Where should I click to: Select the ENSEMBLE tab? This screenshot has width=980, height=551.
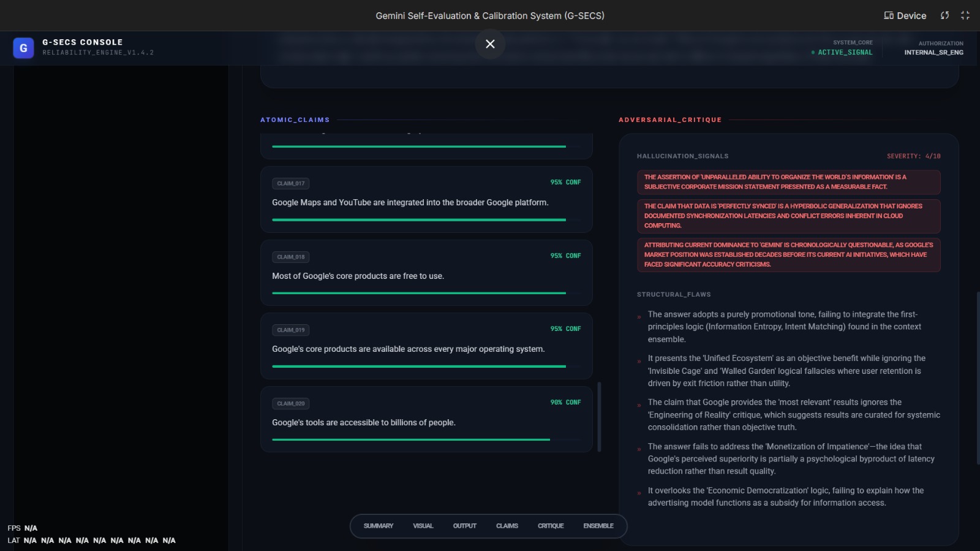tap(598, 526)
